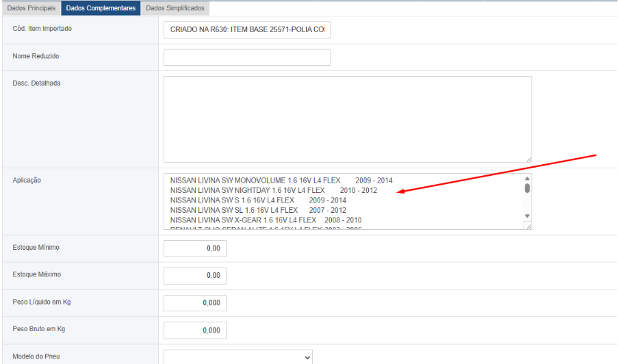The height and width of the screenshot is (364, 618).
Task: Click the Peso Líquido em Kg label
Action: 41,302
